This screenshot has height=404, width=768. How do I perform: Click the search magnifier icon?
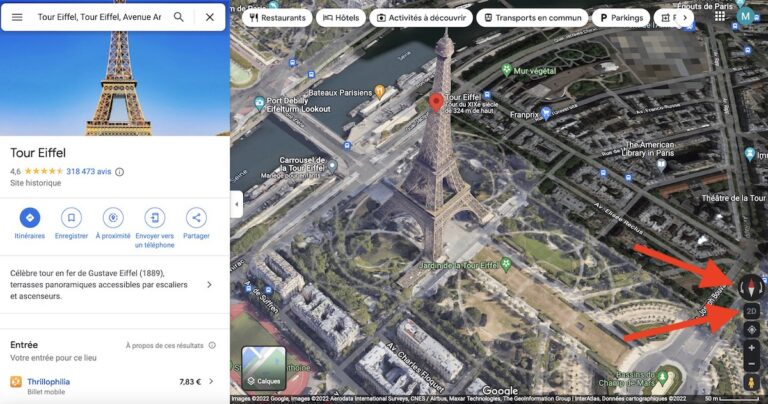point(179,17)
